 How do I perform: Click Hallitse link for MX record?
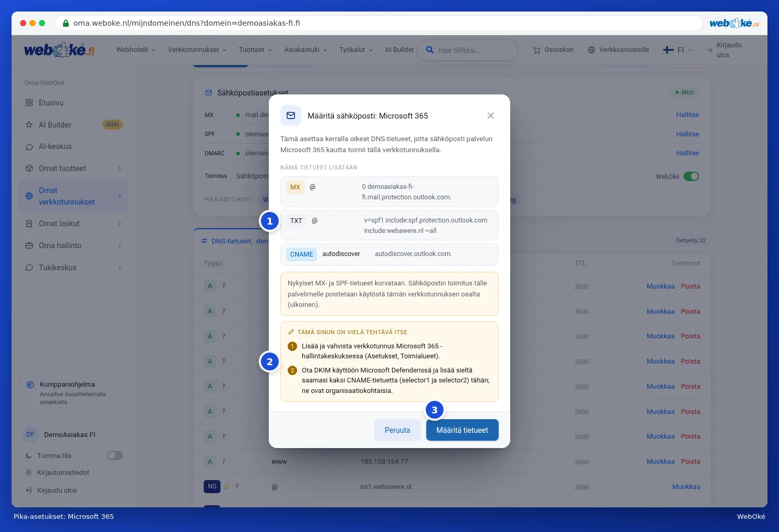(688, 115)
